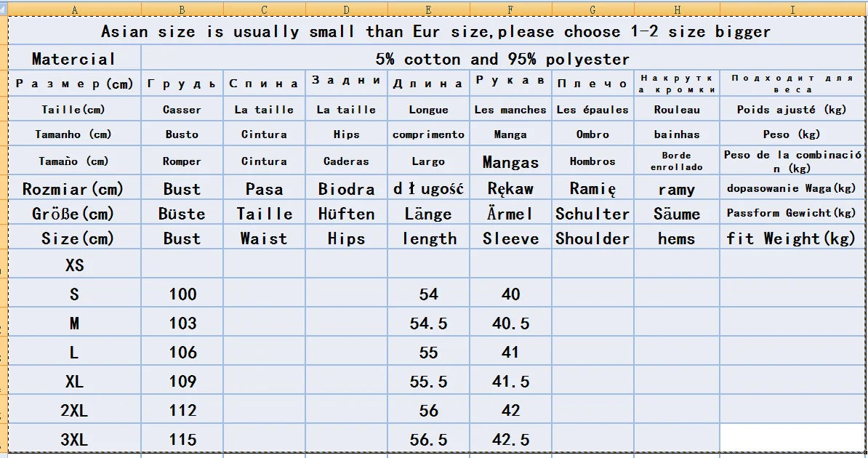Screen dimensions: 868x458
Task: Click the "Matercial" label cell
Action: [74, 59]
